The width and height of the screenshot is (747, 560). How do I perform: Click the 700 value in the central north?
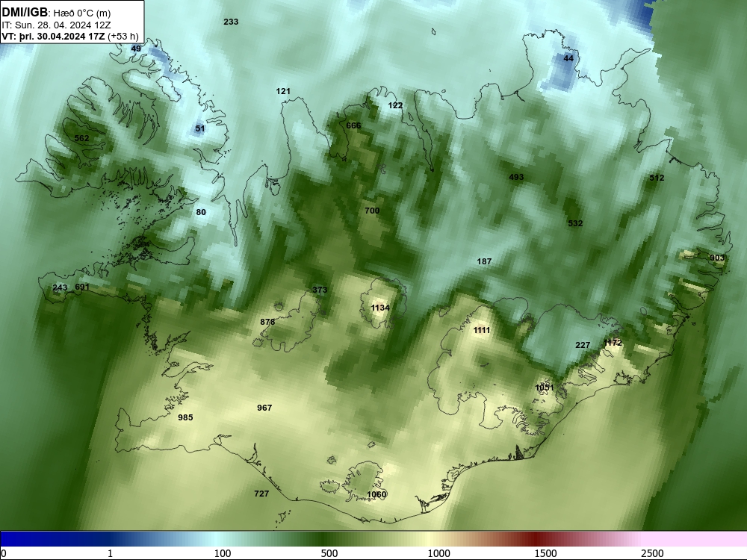372,211
